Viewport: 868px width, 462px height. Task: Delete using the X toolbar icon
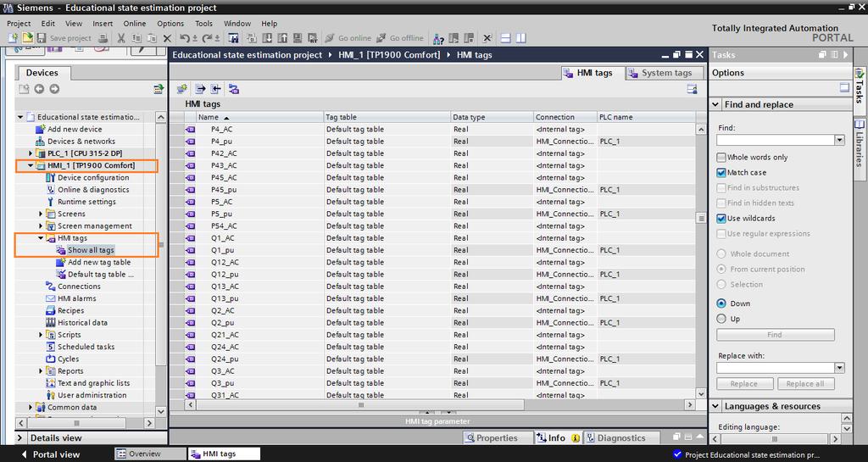point(167,38)
